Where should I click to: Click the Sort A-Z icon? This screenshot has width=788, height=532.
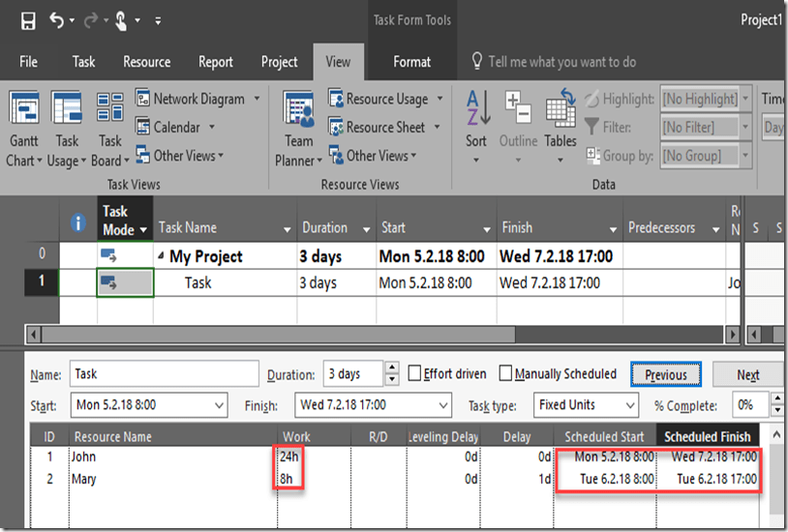(x=476, y=108)
